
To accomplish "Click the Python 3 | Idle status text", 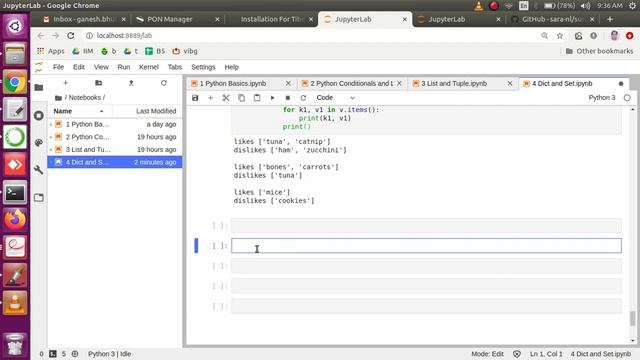I will click(x=109, y=354).
